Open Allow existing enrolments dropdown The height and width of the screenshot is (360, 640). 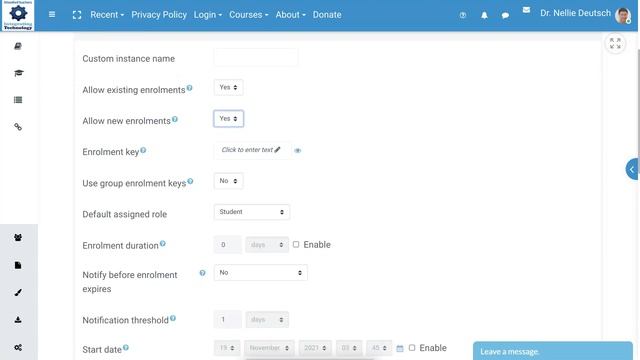coord(229,87)
